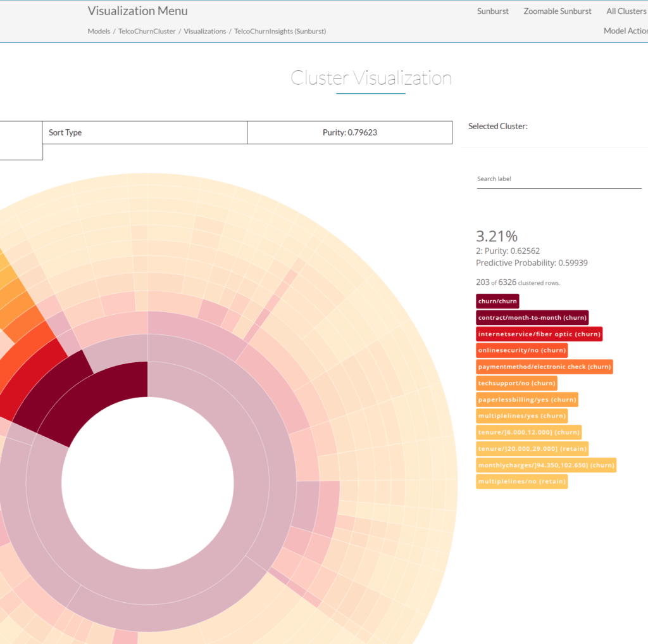
Task: Click Models in the breadcrumb
Action: (x=99, y=31)
